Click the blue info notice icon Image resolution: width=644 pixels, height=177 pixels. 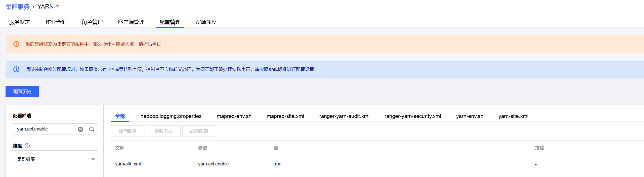[x=16, y=69]
